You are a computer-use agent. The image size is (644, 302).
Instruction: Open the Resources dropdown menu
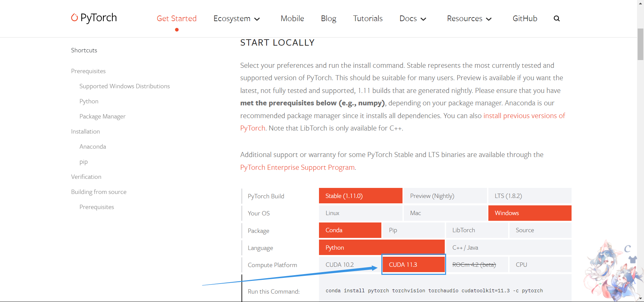click(x=469, y=18)
